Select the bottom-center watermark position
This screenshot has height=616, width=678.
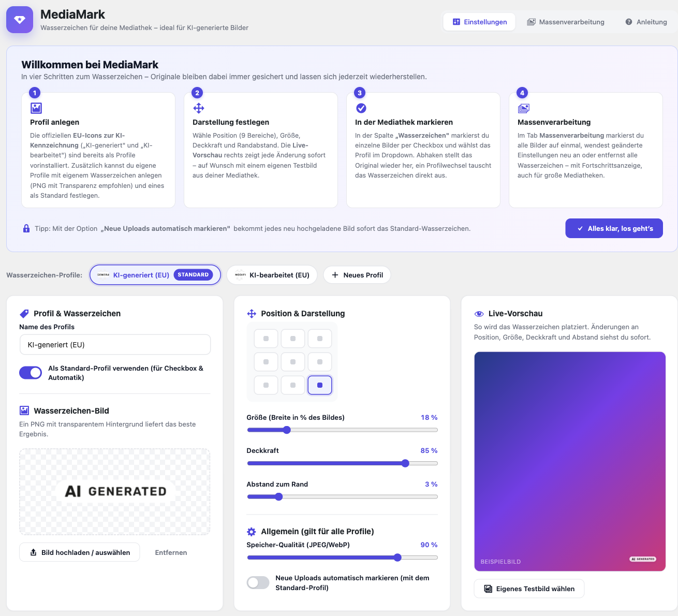pos(293,385)
